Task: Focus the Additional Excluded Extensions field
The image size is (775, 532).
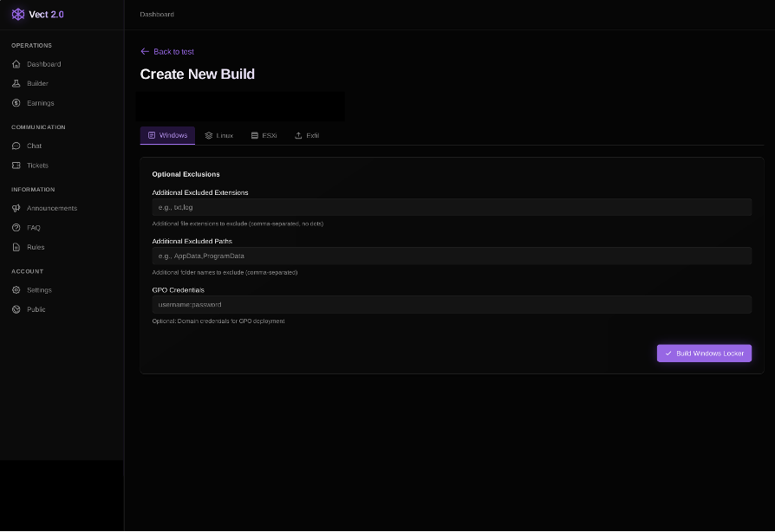Action: 452,207
